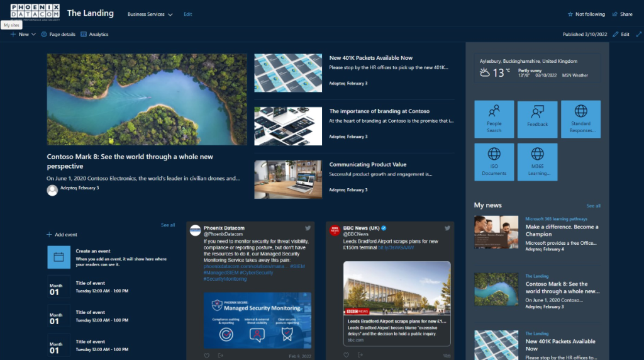Click The Landing site title
644x360 pixels.
pos(91,13)
